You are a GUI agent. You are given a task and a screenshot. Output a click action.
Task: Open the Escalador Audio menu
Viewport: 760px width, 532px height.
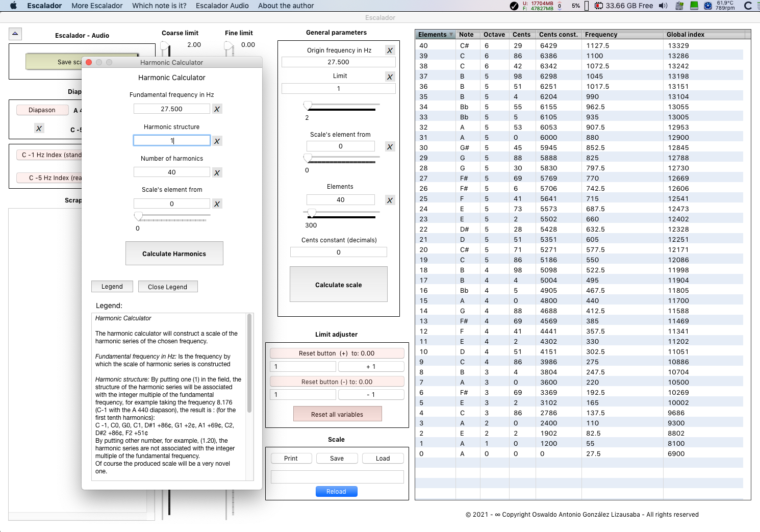[x=222, y=6]
